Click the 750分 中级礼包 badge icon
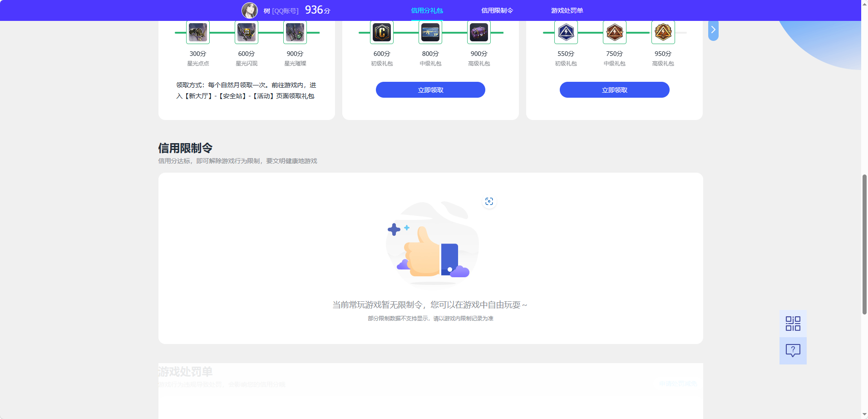Viewport: 868px width, 419px height. 615,32
